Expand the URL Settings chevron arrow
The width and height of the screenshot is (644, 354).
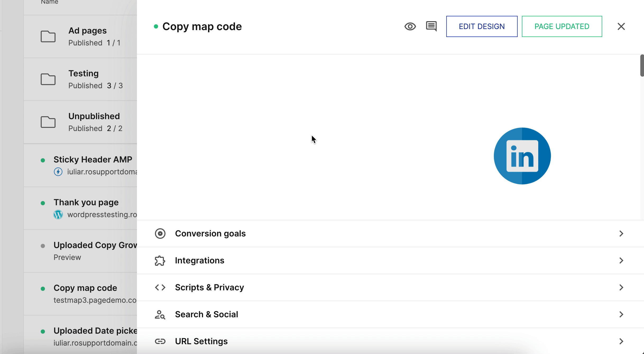point(621,341)
